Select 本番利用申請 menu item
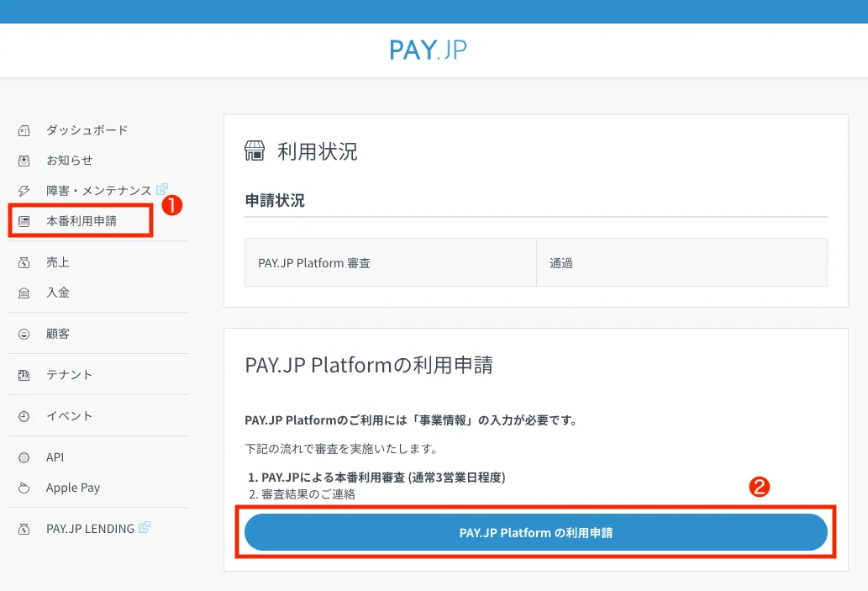This screenshot has height=591, width=868. point(82,221)
